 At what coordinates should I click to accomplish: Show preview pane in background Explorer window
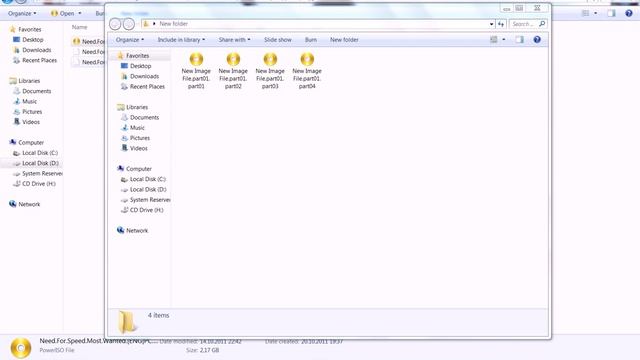(x=611, y=13)
